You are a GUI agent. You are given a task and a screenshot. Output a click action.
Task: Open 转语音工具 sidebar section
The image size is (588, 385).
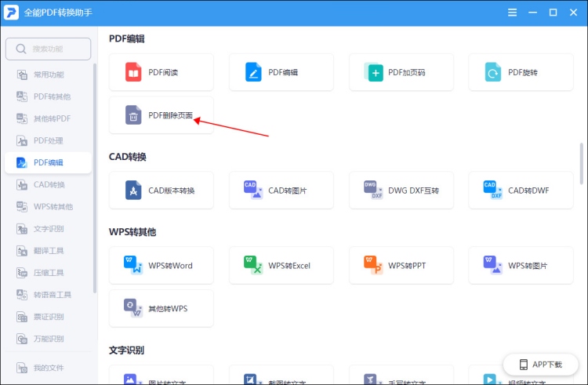coord(48,295)
